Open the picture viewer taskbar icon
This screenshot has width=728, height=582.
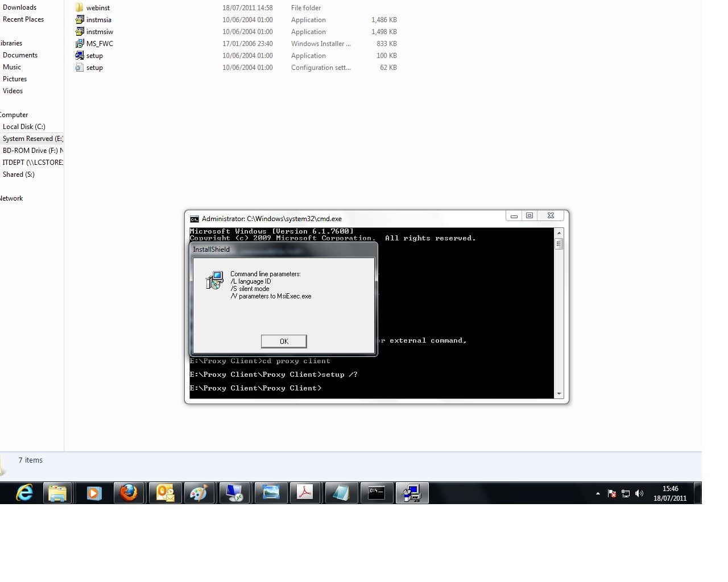[x=271, y=493]
